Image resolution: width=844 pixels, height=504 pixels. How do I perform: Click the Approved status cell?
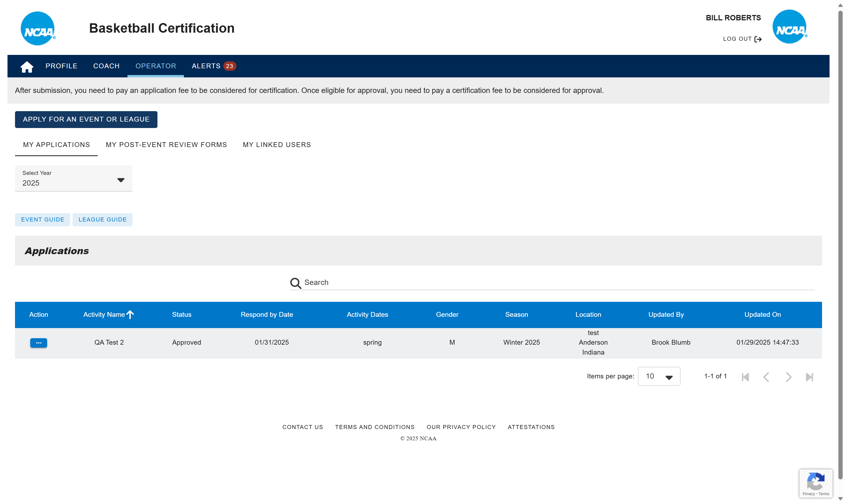pyautogui.click(x=186, y=342)
